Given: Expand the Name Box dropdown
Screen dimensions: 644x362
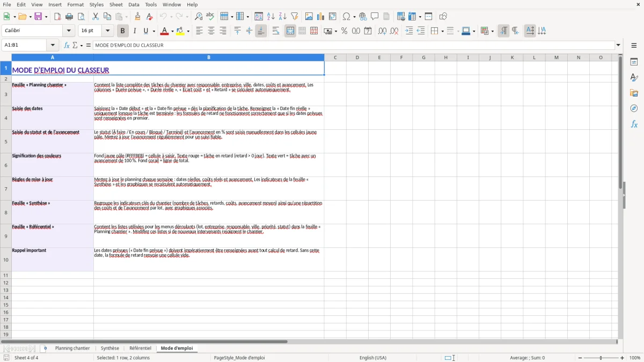Looking at the screenshot, I should click(53, 45).
